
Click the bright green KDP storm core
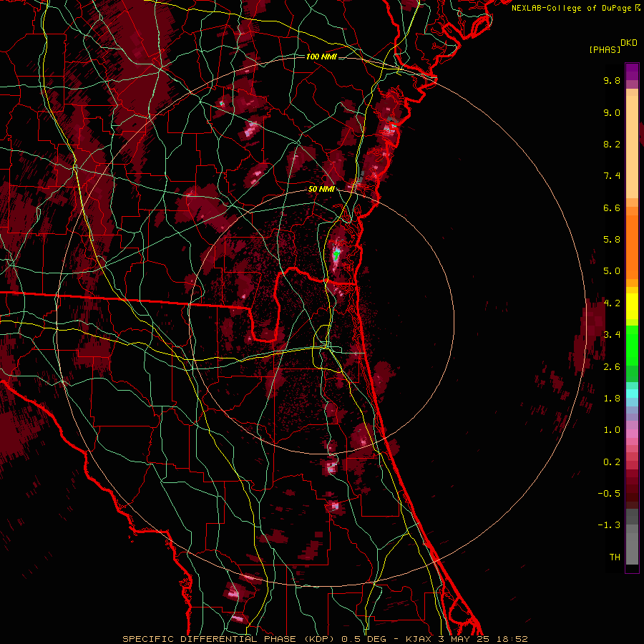337,255
